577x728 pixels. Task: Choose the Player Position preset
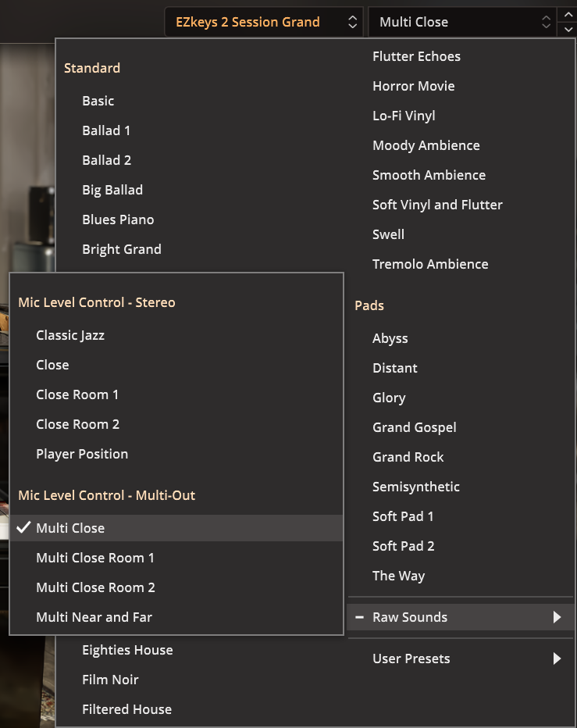(x=82, y=454)
